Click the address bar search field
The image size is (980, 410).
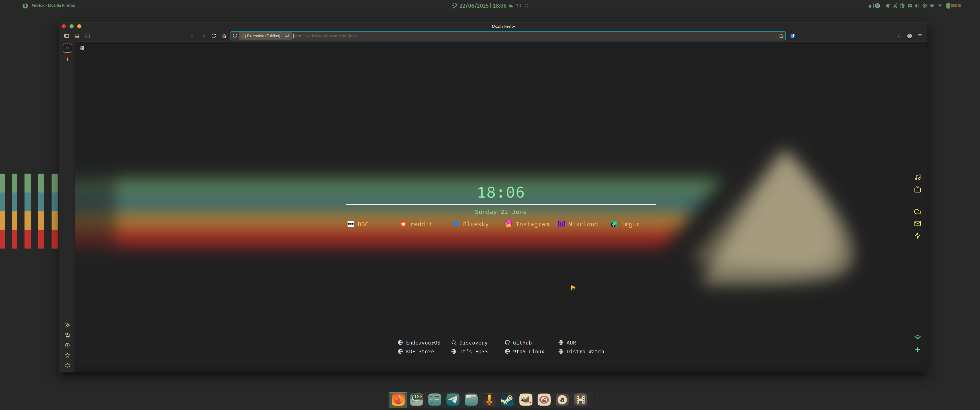(x=533, y=36)
